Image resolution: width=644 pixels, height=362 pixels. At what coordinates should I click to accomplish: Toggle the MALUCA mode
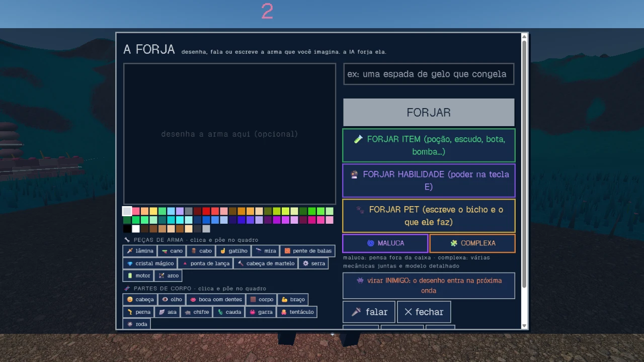pyautogui.click(x=385, y=243)
